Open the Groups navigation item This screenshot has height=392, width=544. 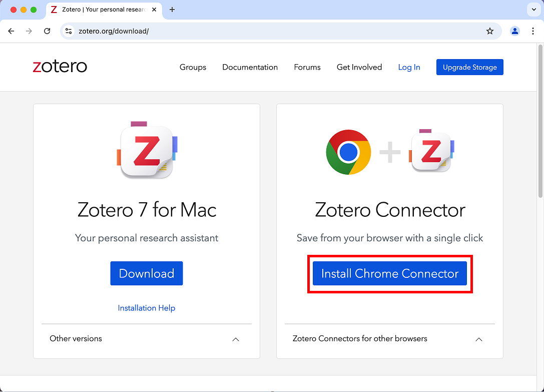click(x=193, y=67)
